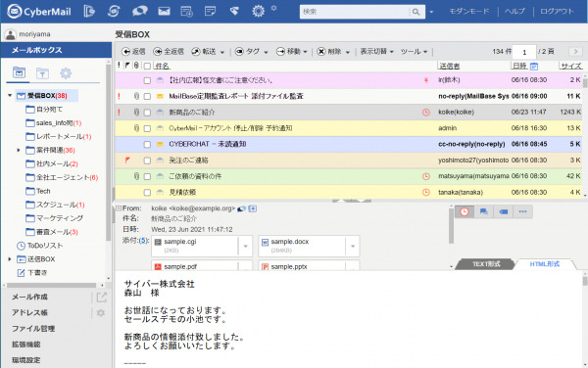Go to the next page arrow button
Viewport: 588px width, 368px height.
[x=575, y=52]
